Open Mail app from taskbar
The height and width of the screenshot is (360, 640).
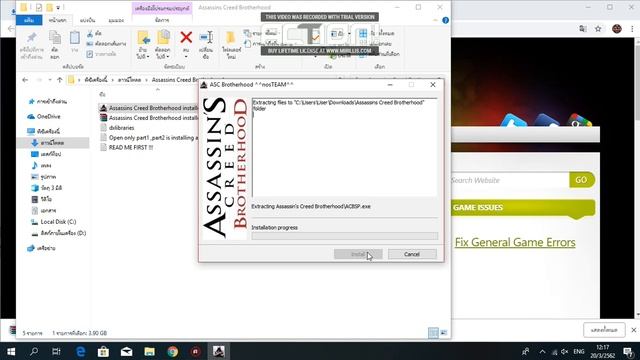[x=127, y=351]
